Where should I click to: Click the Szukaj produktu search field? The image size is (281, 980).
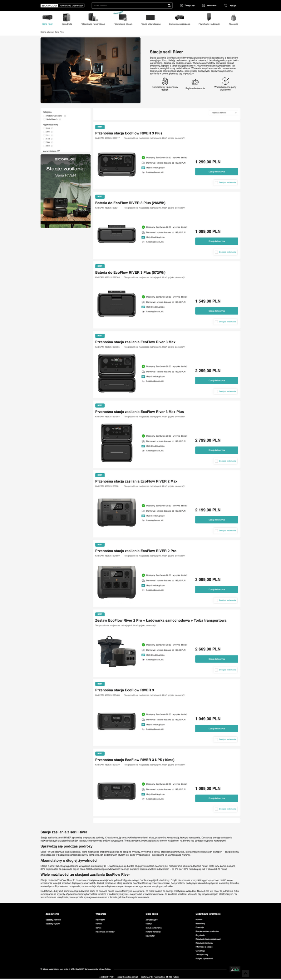click(129, 6)
